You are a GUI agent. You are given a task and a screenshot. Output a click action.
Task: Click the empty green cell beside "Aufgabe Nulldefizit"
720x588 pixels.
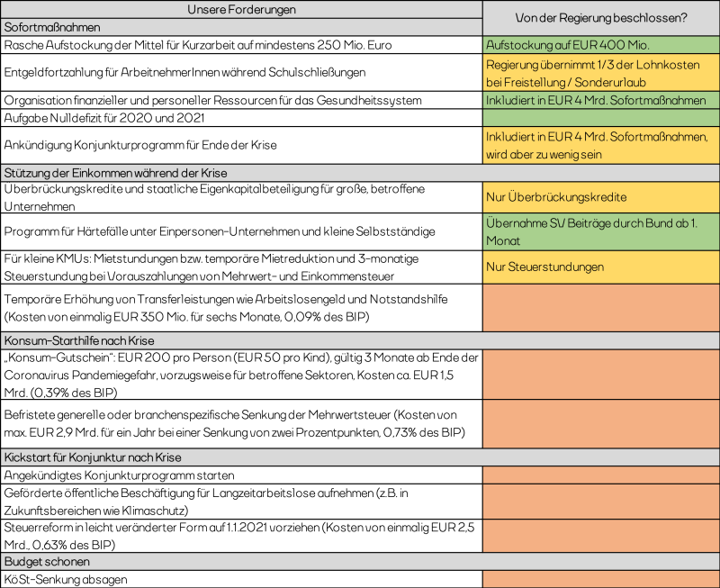(600, 118)
